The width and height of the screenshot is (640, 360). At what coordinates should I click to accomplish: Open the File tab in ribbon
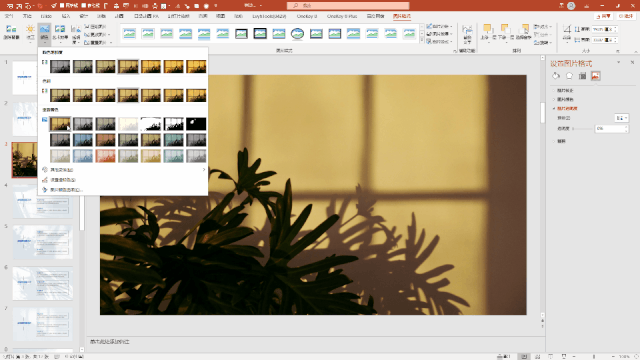9,16
